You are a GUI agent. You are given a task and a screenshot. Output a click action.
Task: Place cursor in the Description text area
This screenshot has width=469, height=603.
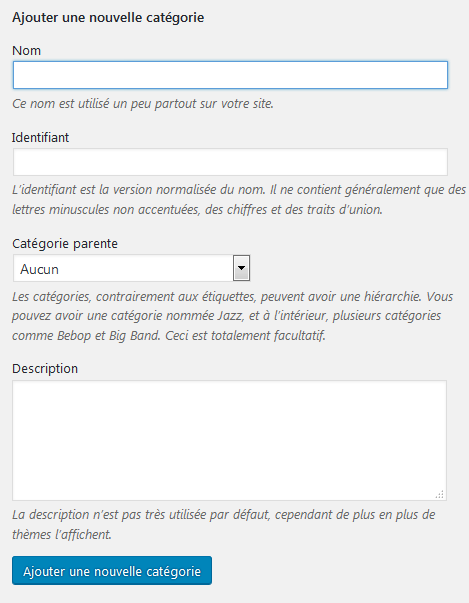point(230,440)
